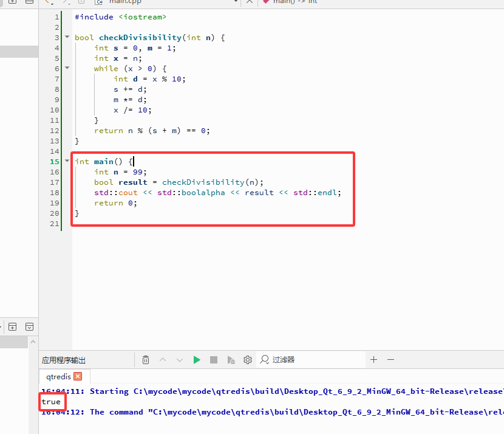Click line number 21 in the gutter

click(54, 224)
